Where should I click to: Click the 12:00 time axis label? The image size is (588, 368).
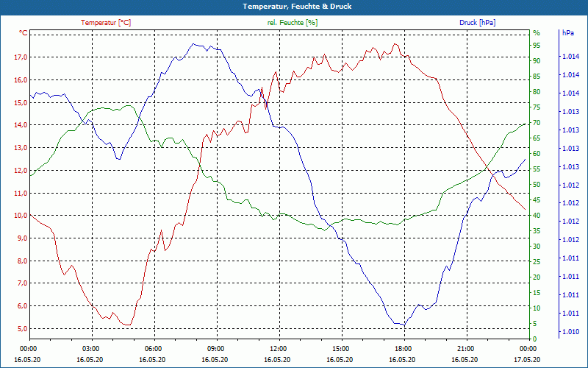(278, 349)
